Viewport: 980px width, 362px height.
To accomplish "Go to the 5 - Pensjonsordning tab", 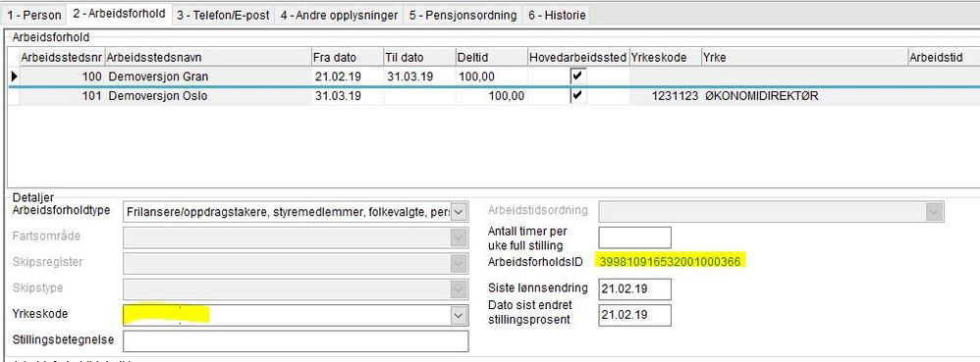I will click(463, 15).
